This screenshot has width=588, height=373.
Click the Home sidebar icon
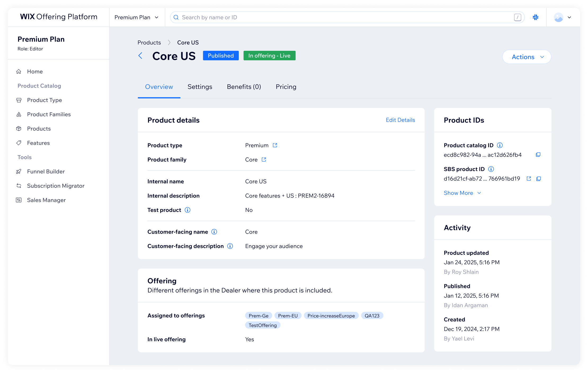[x=19, y=71]
